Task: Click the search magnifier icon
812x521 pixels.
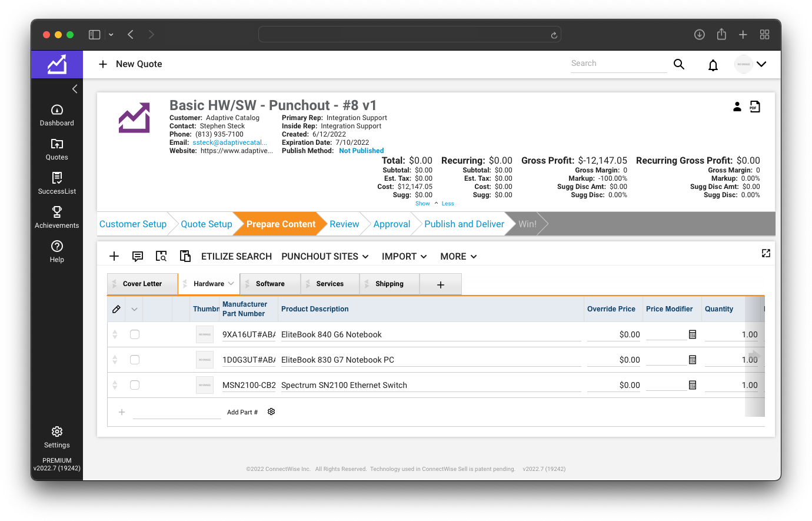Action: click(679, 64)
